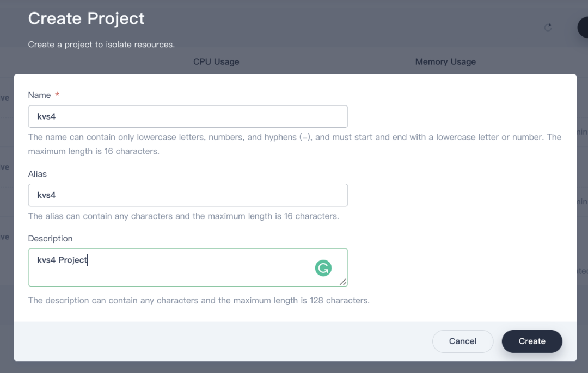The width and height of the screenshot is (588, 373).
Task: Click the Create button
Action: pyautogui.click(x=532, y=341)
